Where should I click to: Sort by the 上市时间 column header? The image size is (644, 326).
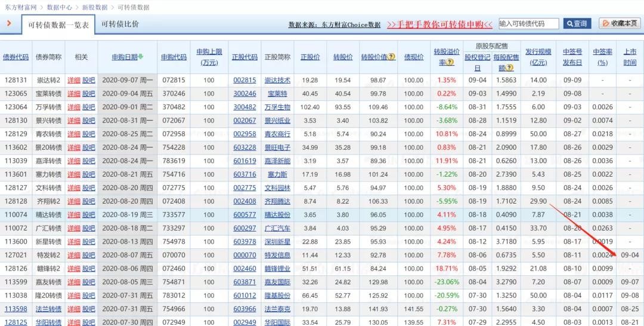tap(630, 57)
